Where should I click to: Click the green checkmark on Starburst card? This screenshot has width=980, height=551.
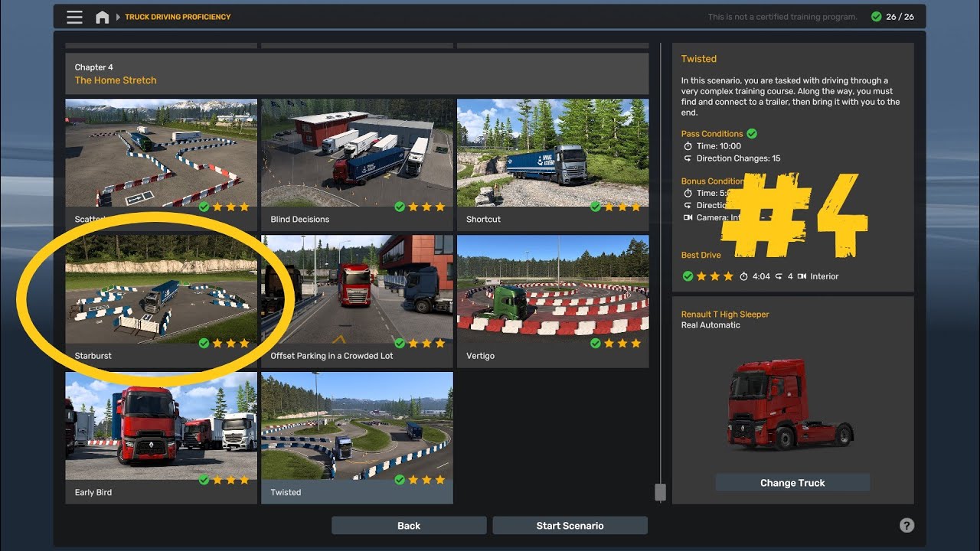pyautogui.click(x=204, y=344)
